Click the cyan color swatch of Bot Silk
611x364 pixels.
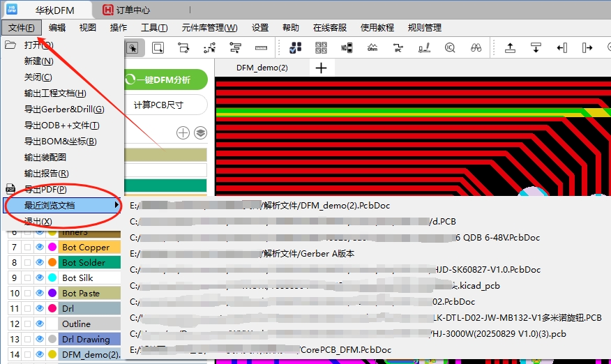click(x=52, y=278)
